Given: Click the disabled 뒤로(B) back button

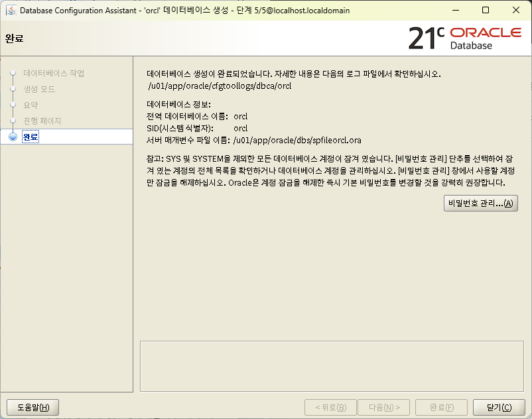Looking at the screenshot, I should (x=330, y=407).
